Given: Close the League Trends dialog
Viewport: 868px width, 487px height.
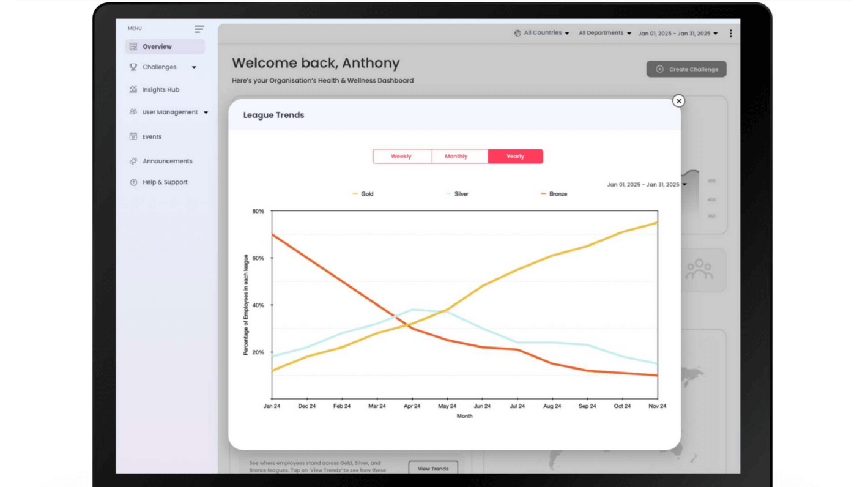Looking at the screenshot, I should click(678, 101).
